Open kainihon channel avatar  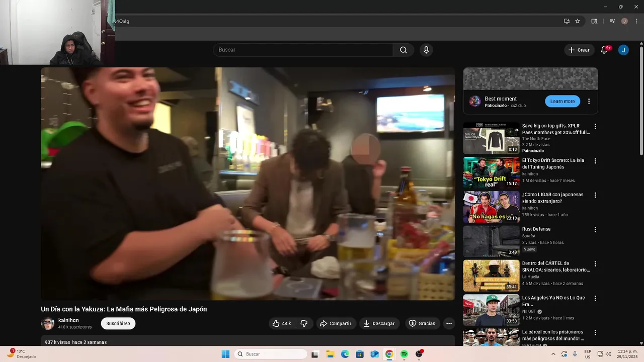48,323
